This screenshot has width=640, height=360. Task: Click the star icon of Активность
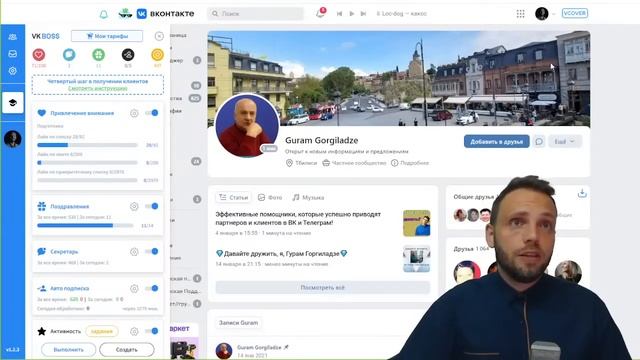pyautogui.click(x=42, y=331)
